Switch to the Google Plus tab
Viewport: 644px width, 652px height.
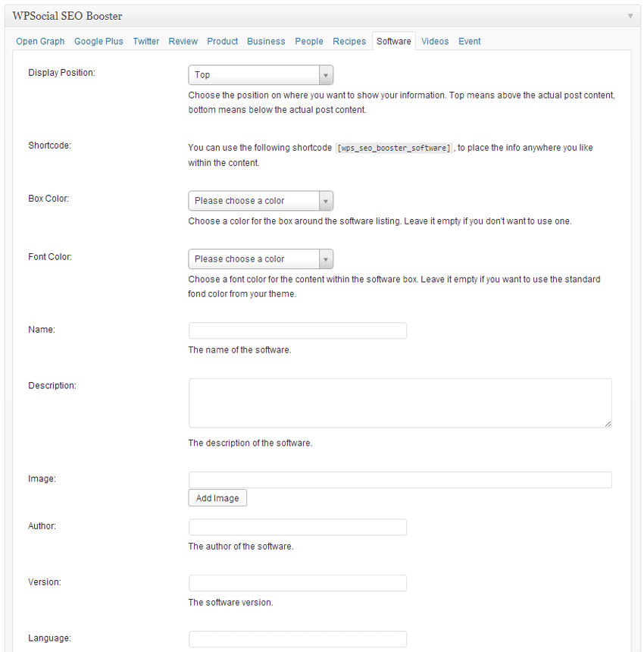click(x=98, y=42)
